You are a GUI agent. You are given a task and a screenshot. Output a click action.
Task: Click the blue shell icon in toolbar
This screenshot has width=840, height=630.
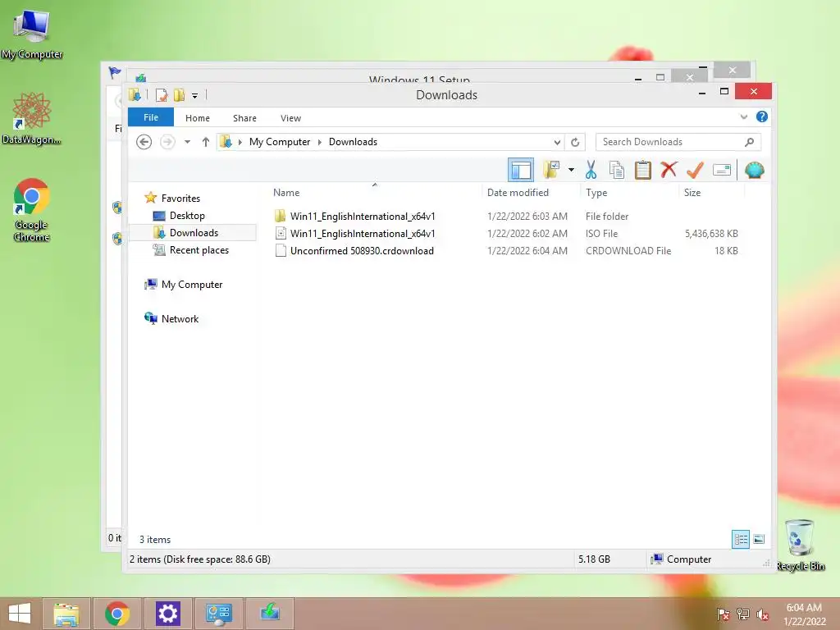tap(755, 171)
